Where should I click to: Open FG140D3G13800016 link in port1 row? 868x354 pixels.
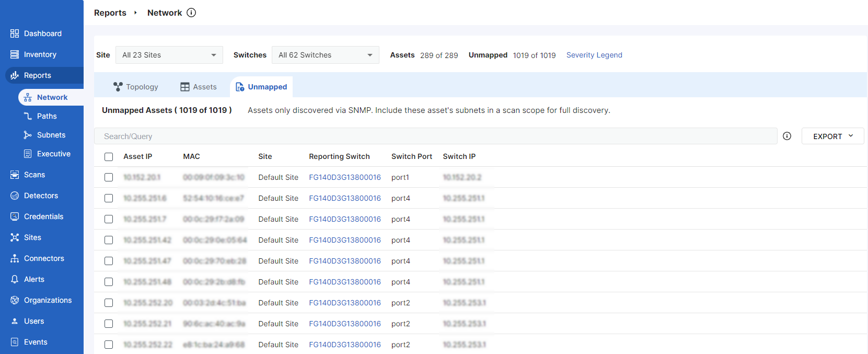pos(345,177)
